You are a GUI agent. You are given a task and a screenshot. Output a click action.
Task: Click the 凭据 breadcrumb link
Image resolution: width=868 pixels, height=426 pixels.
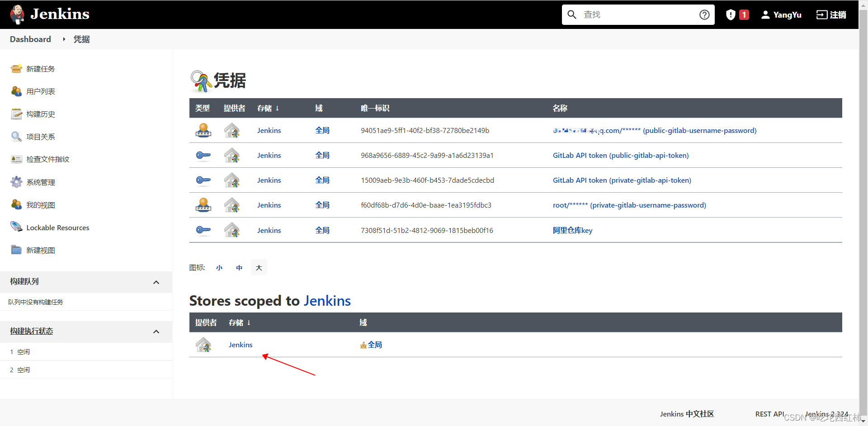tap(82, 39)
